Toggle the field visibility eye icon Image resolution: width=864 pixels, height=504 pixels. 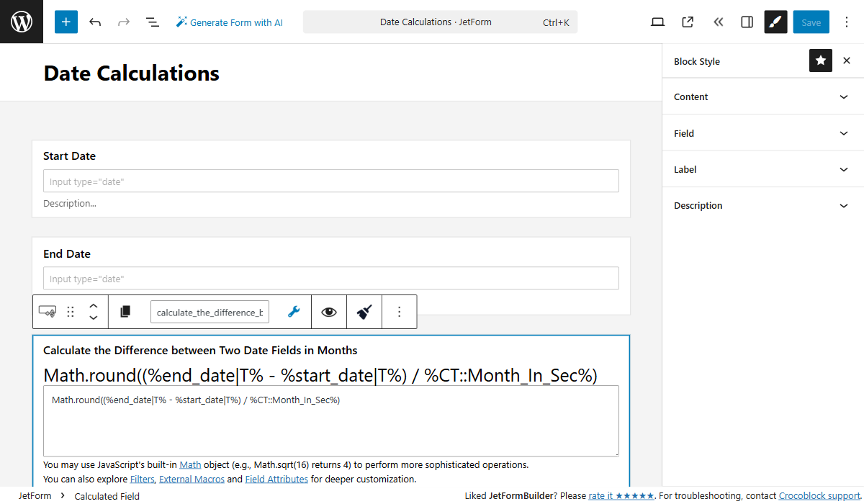click(329, 311)
